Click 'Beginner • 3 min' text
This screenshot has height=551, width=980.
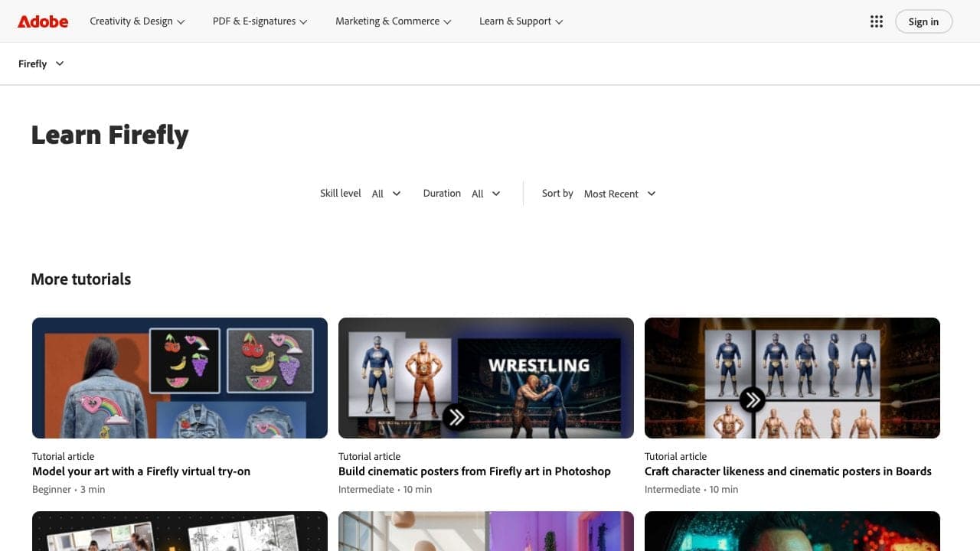69,490
